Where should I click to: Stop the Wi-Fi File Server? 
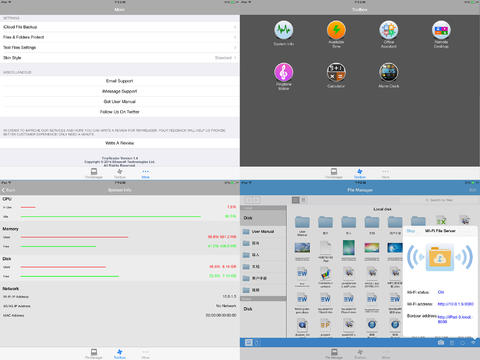pos(411,231)
